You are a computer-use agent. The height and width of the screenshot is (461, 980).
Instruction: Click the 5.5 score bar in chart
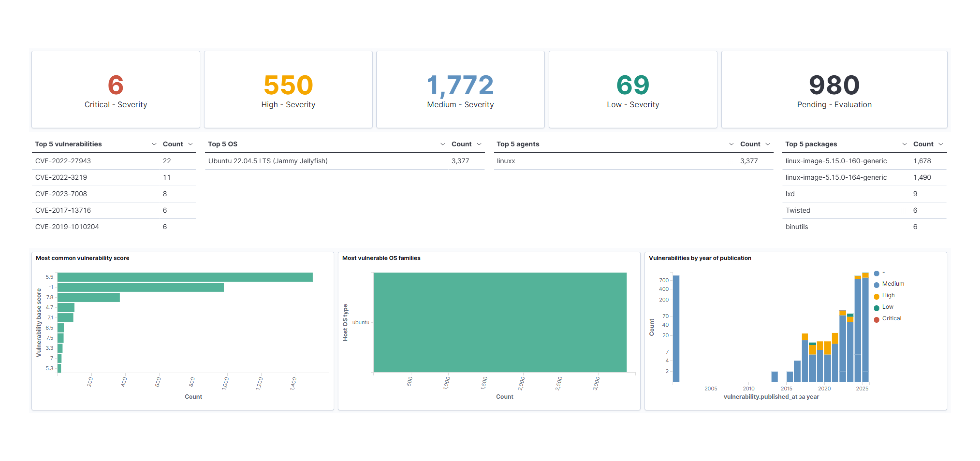[185, 277]
